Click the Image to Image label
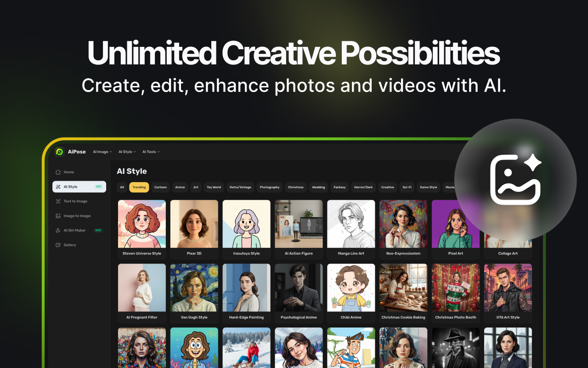The height and width of the screenshot is (368, 588). 77,216
